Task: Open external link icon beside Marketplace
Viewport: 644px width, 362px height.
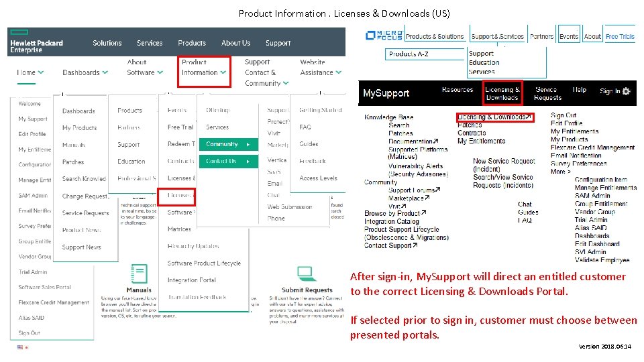Action: [427, 198]
